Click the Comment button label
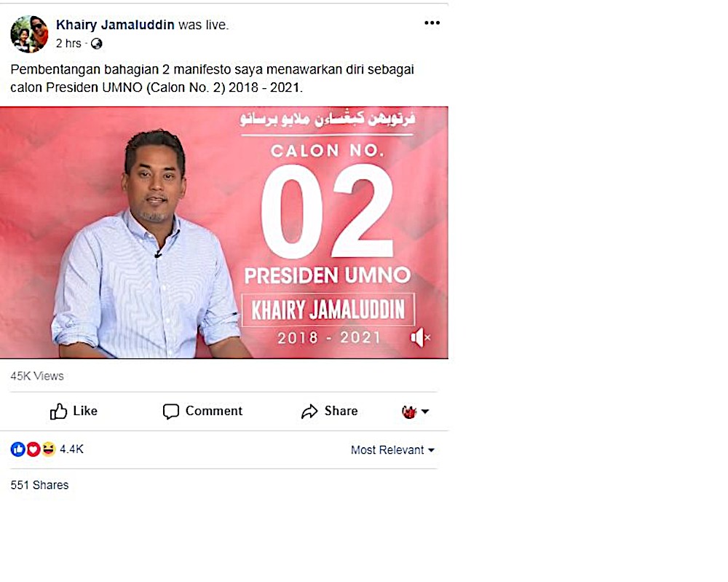Screen dimensions: 728x582 point(214,411)
